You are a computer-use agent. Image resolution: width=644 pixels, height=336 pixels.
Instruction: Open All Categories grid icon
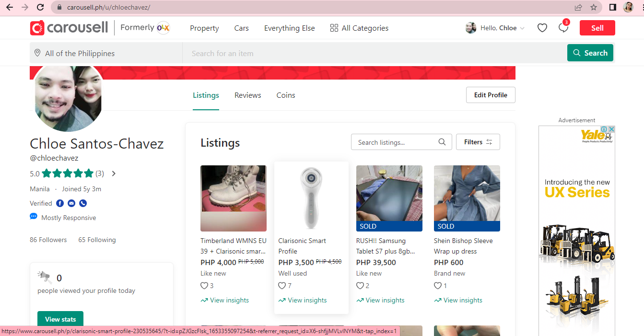click(334, 28)
